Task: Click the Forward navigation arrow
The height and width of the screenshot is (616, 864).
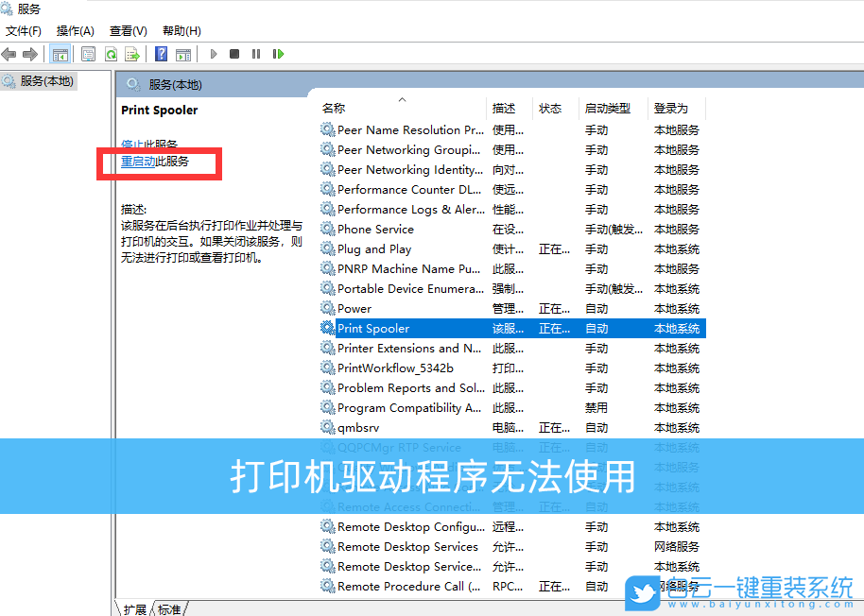Action: point(31,54)
